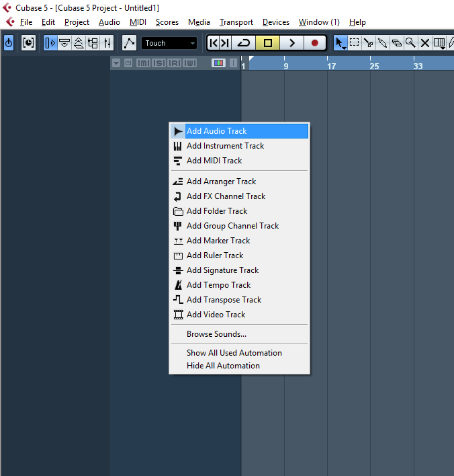Choose Add Group Channel Track
This screenshot has width=454, height=476.
(239, 226)
